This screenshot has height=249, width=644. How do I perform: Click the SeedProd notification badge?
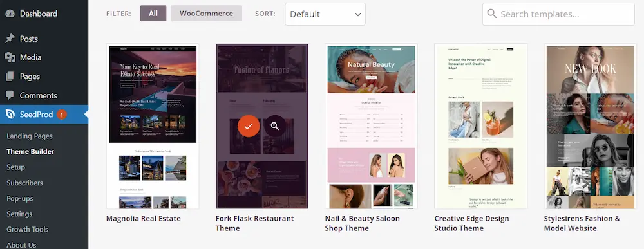click(x=62, y=115)
